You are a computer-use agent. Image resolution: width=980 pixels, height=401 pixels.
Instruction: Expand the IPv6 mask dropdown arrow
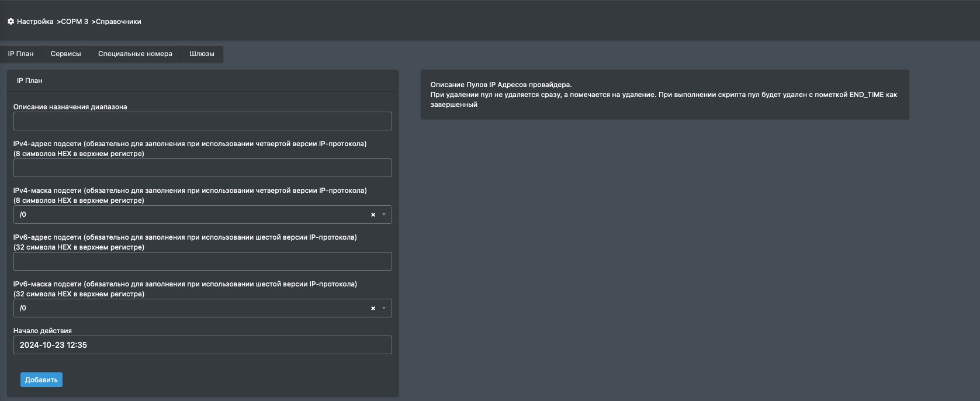(384, 309)
